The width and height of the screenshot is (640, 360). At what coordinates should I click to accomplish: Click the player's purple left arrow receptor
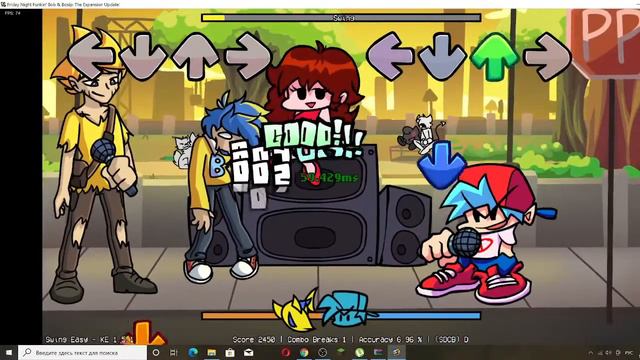pos(390,56)
